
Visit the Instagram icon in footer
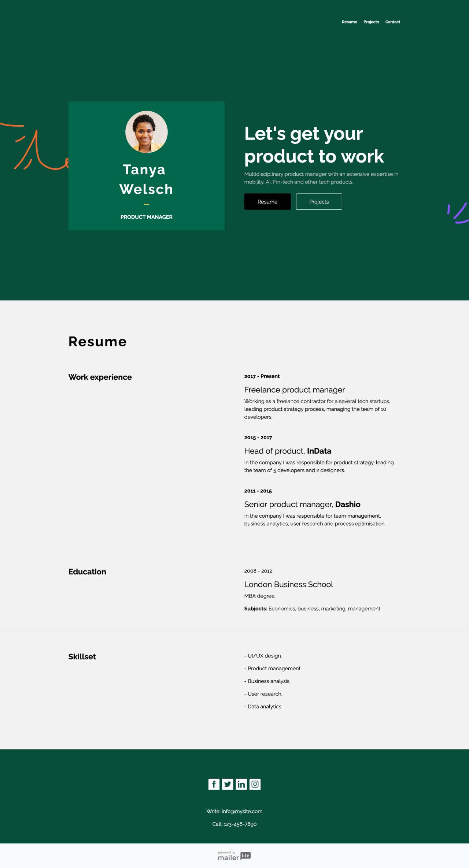pos(255,784)
